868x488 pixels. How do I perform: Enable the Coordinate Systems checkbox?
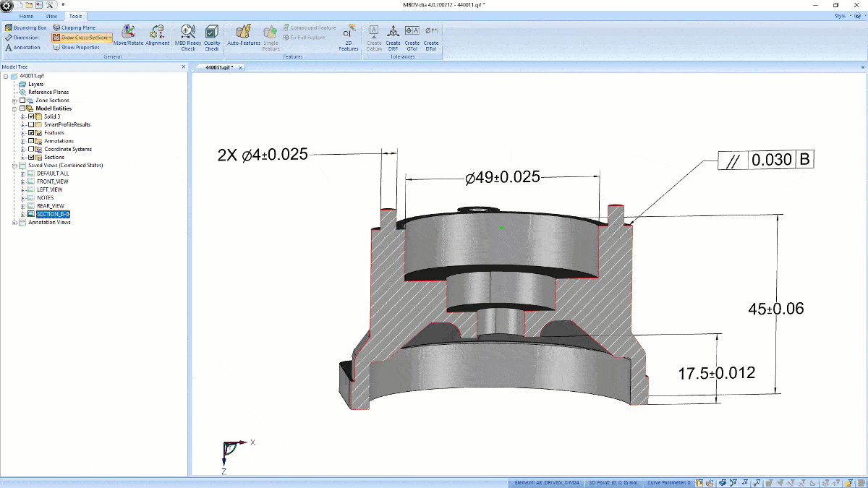tap(32, 149)
